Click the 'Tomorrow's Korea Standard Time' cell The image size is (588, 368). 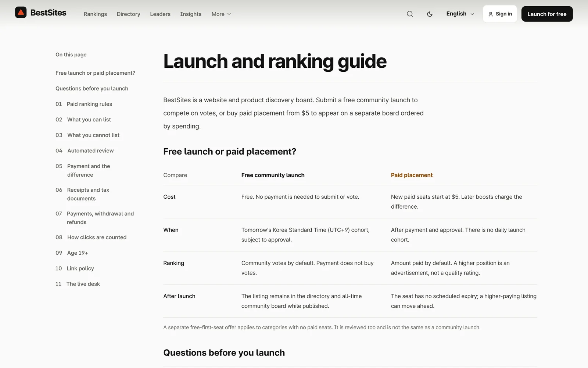305,235
